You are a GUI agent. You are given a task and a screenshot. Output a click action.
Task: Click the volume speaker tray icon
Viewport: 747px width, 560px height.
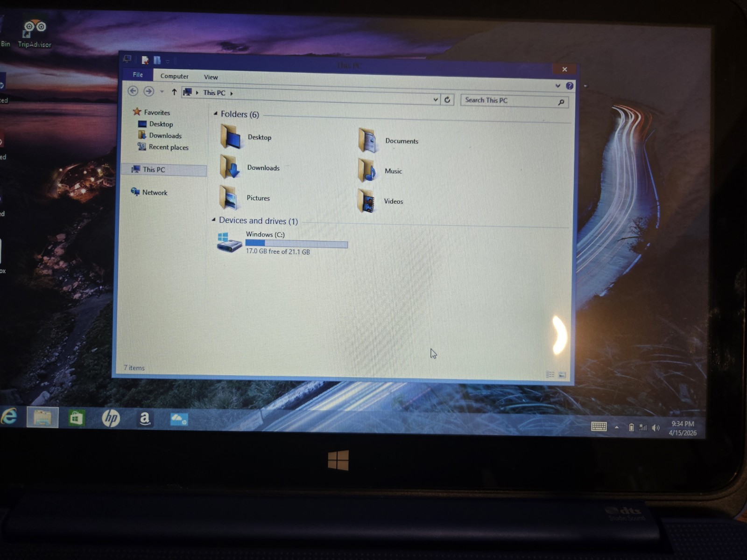tap(656, 428)
